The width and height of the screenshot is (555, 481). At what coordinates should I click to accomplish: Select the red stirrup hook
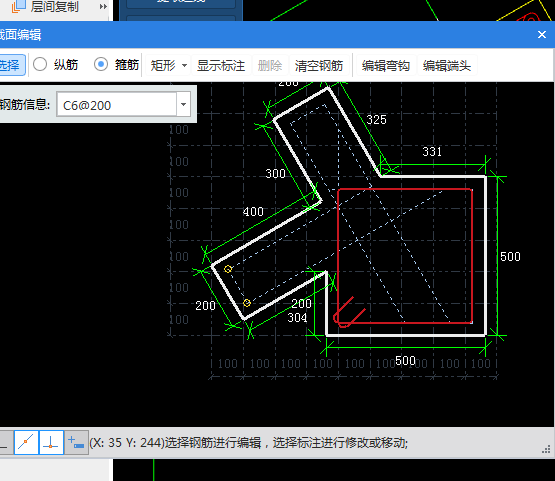(349, 313)
